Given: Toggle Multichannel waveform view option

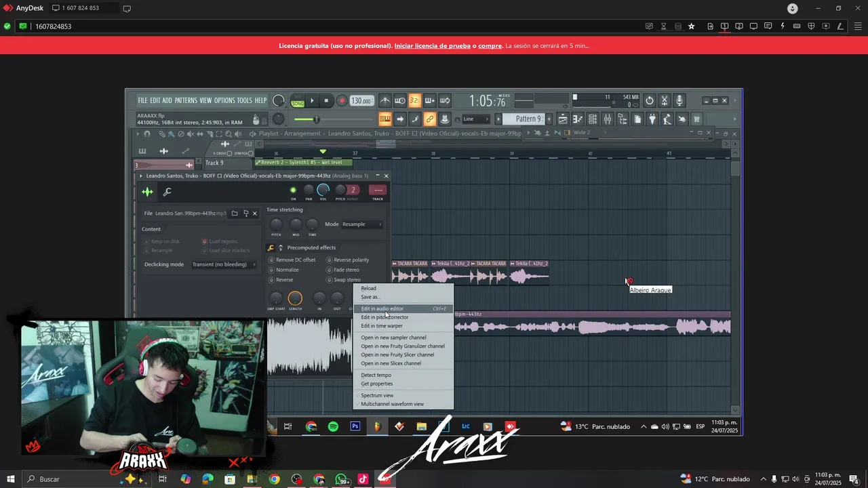Looking at the screenshot, I should point(403,404).
